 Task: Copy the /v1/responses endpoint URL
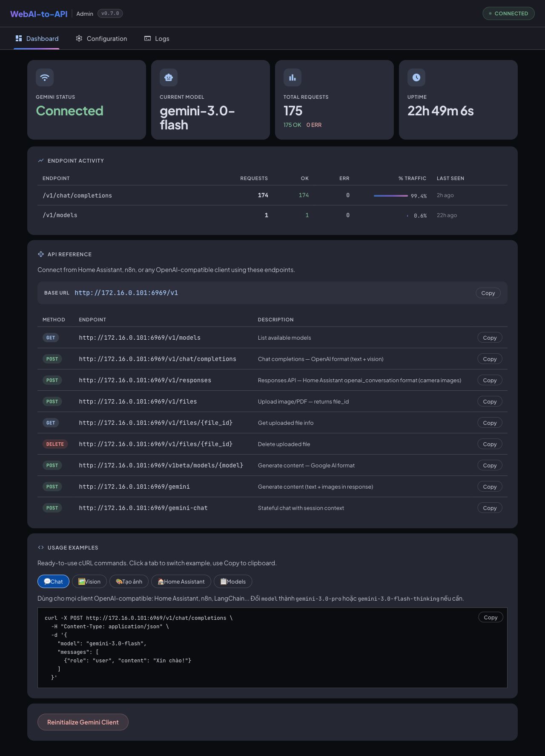point(490,380)
